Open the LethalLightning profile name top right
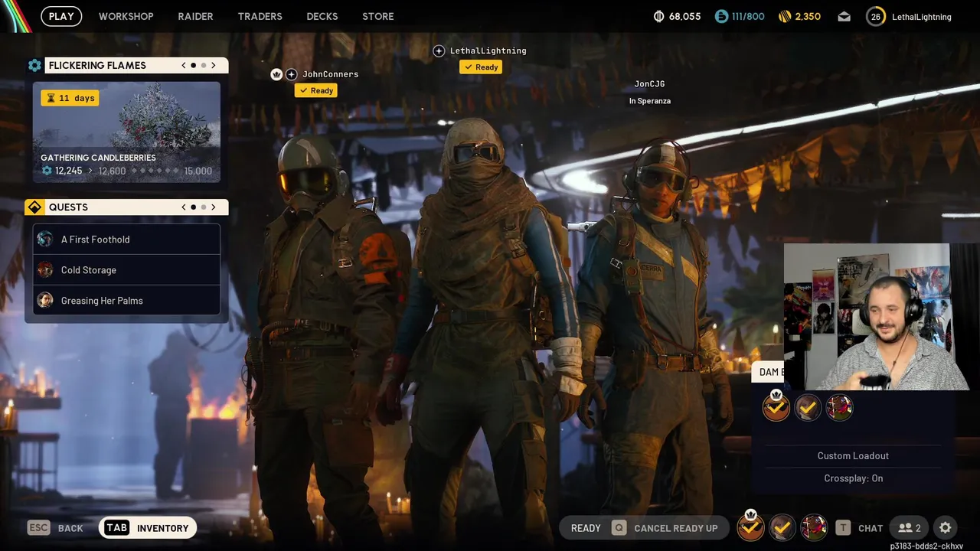 [x=922, y=17]
